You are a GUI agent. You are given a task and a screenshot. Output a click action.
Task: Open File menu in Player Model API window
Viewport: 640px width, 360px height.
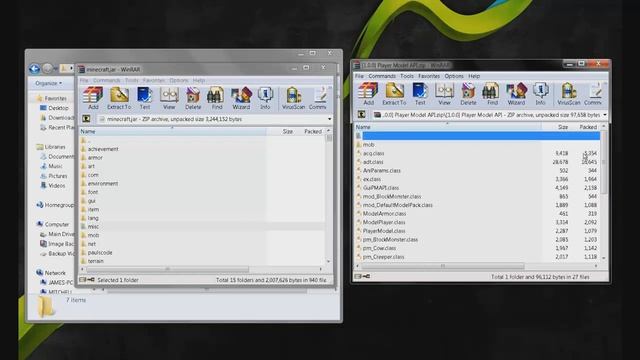point(359,76)
